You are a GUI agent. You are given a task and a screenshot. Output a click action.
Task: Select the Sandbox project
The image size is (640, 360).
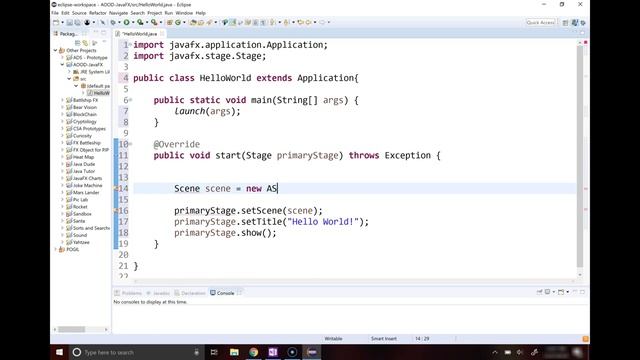[82, 214]
